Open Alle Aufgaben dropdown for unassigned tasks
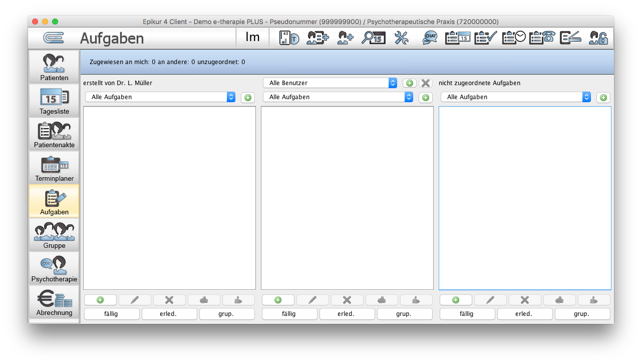The height and width of the screenshot is (364, 642). pyautogui.click(x=516, y=97)
